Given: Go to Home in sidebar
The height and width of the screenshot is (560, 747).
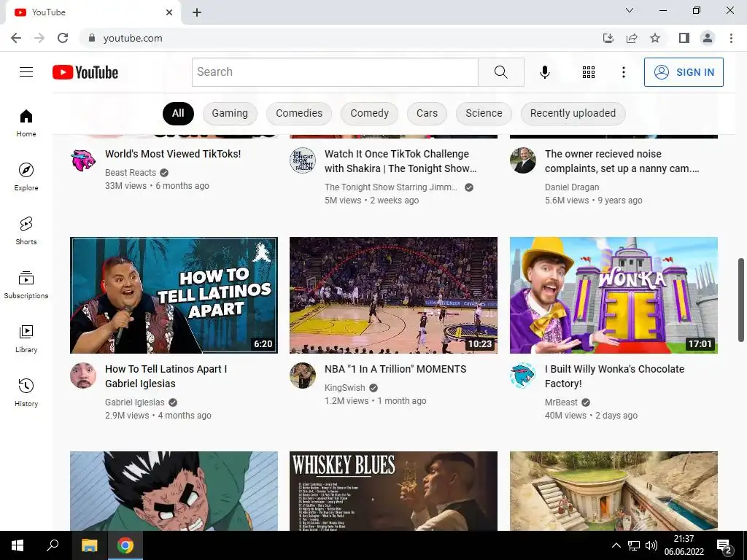Looking at the screenshot, I should [x=26, y=122].
